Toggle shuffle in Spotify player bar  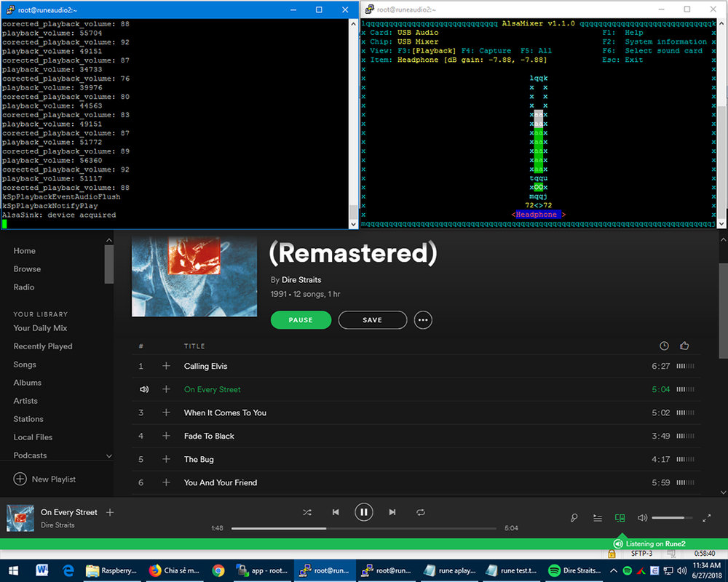click(x=307, y=512)
